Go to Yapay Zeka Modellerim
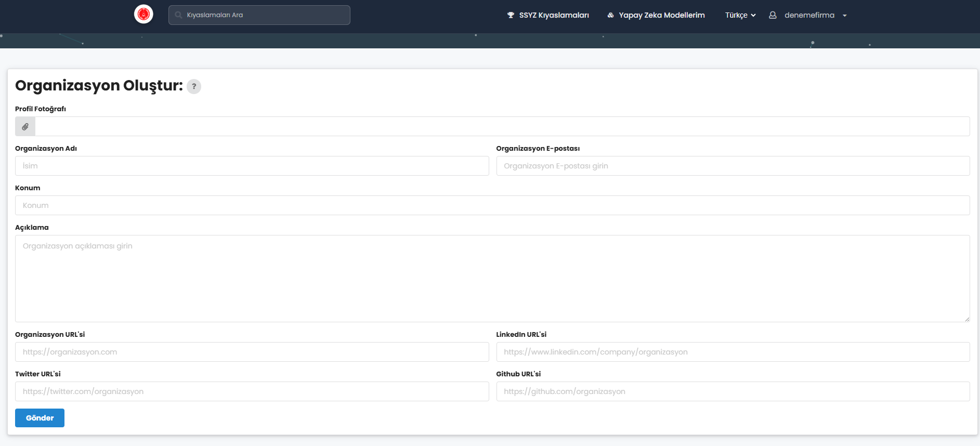 coord(661,15)
